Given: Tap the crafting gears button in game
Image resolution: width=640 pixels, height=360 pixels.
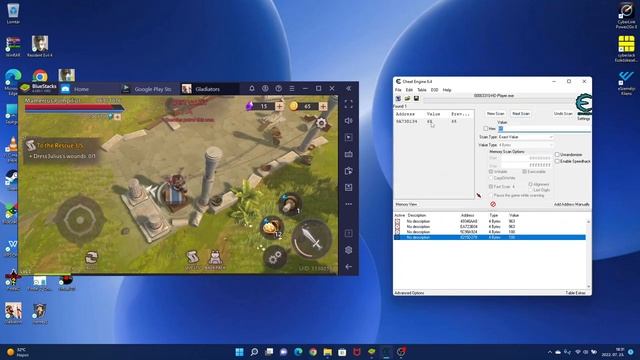Looking at the screenshot, I should pos(275,257).
